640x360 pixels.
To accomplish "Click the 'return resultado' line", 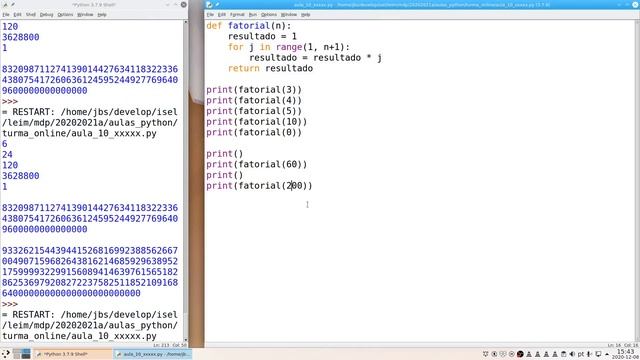I will [270, 68].
